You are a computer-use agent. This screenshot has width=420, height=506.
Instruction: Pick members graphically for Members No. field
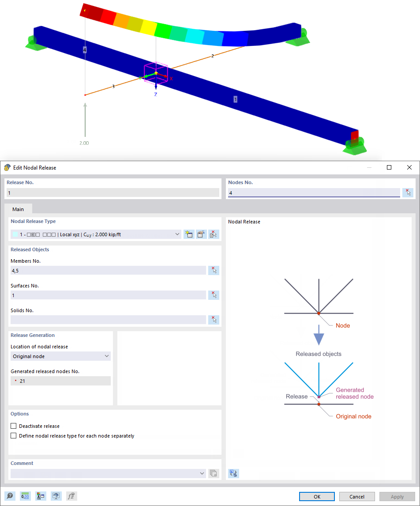pos(214,270)
